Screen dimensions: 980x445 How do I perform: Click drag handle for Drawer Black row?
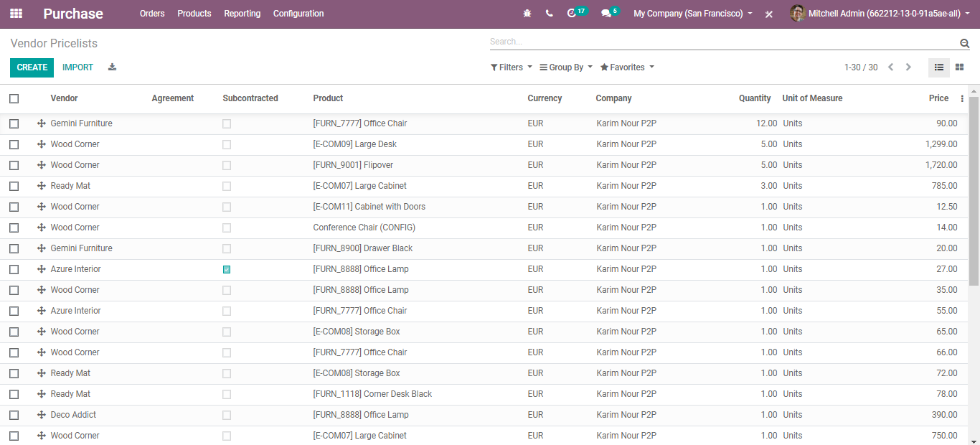pyautogui.click(x=42, y=248)
